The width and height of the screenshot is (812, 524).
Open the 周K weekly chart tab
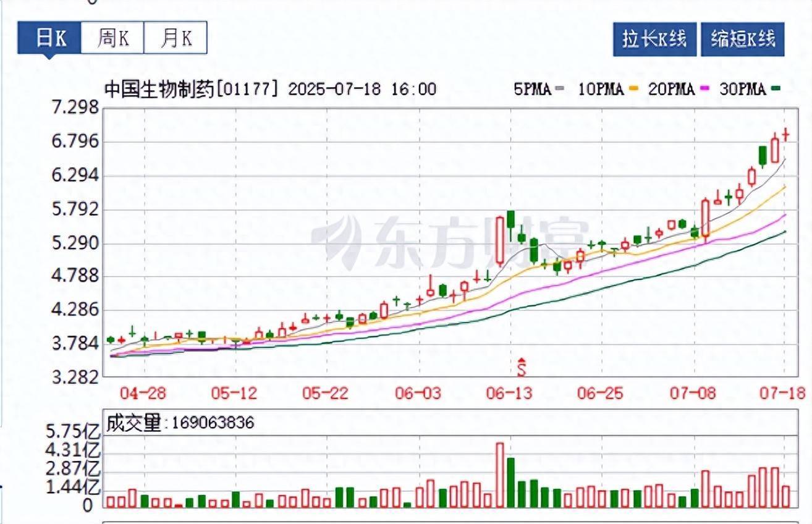point(112,38)
